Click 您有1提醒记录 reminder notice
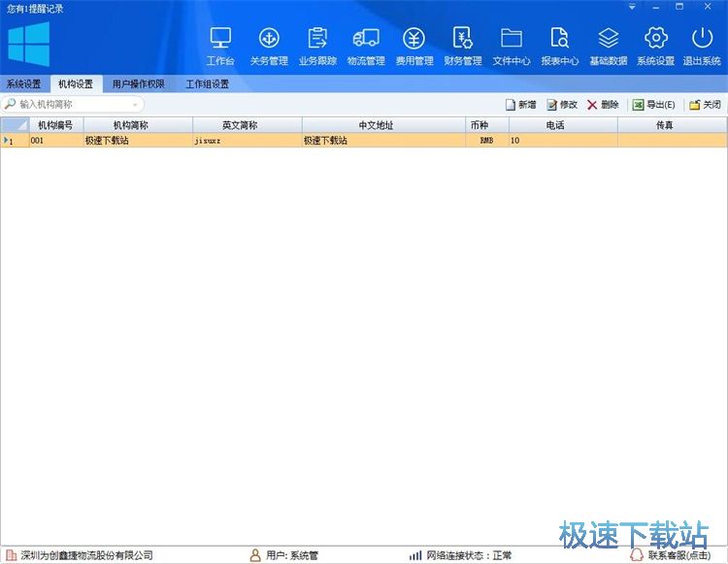Image resolution: width=728 pixels, height=564 pixels. point(35,9)
